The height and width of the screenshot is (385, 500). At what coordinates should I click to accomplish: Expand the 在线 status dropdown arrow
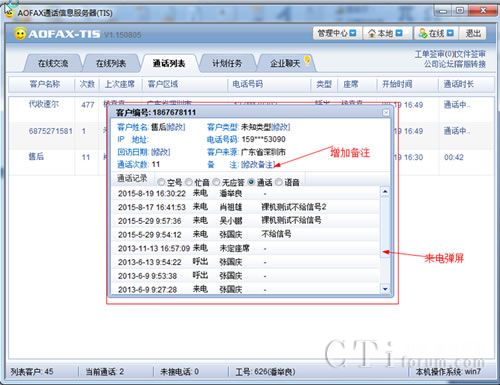pyautogui.click(x=450, y=33)
